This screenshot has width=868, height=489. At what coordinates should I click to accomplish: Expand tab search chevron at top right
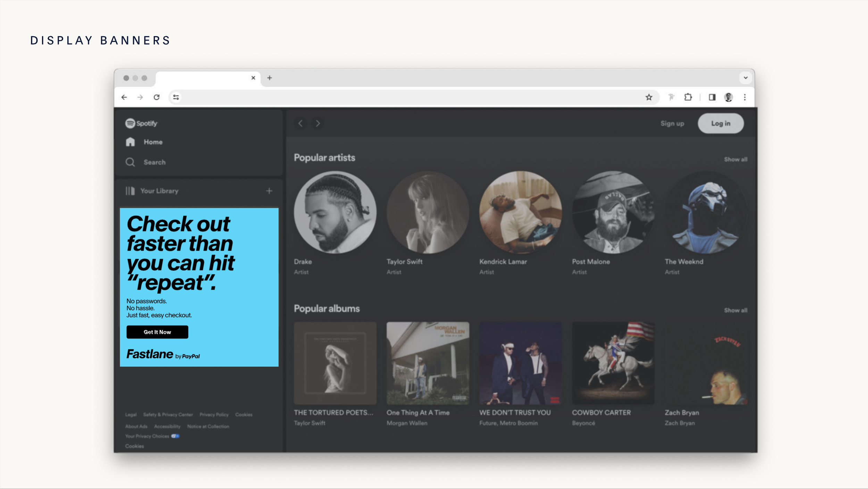745,78
